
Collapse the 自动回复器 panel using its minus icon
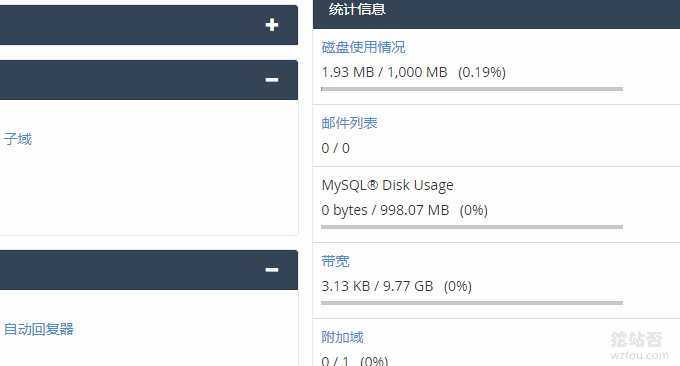coord(272,270)
